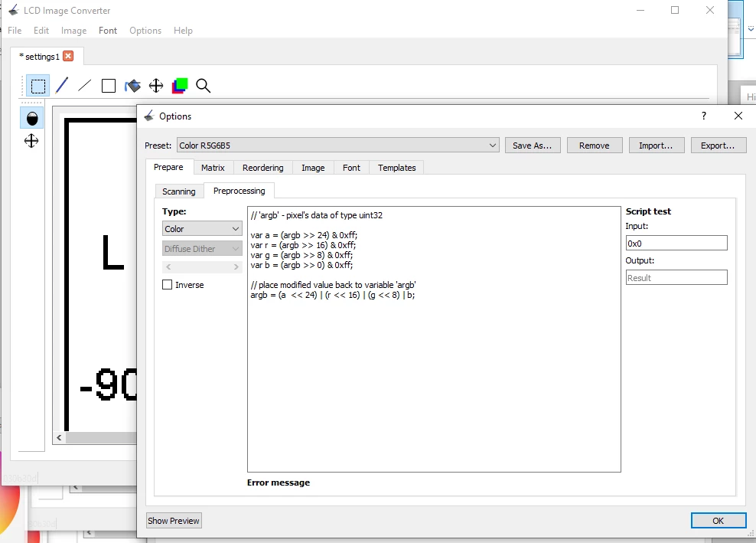The image size is (756, 543).
Task: Activate the fill bucket tool
Action: point(132,86)
